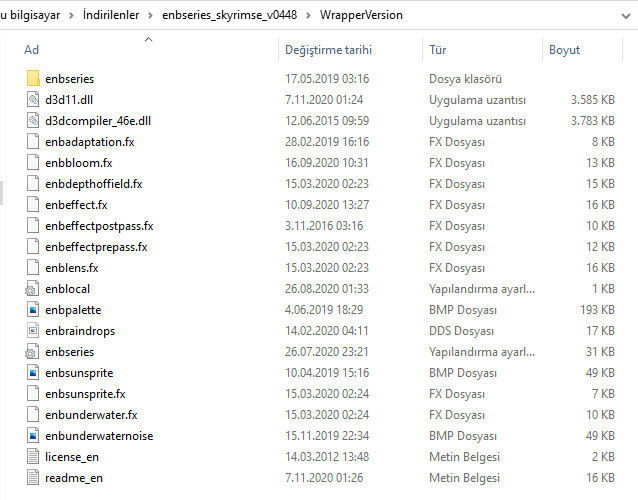This screenshot has width=638, height=500.
Task: Select the enbseries config file gear icon
Action: (x=32, y=352)
